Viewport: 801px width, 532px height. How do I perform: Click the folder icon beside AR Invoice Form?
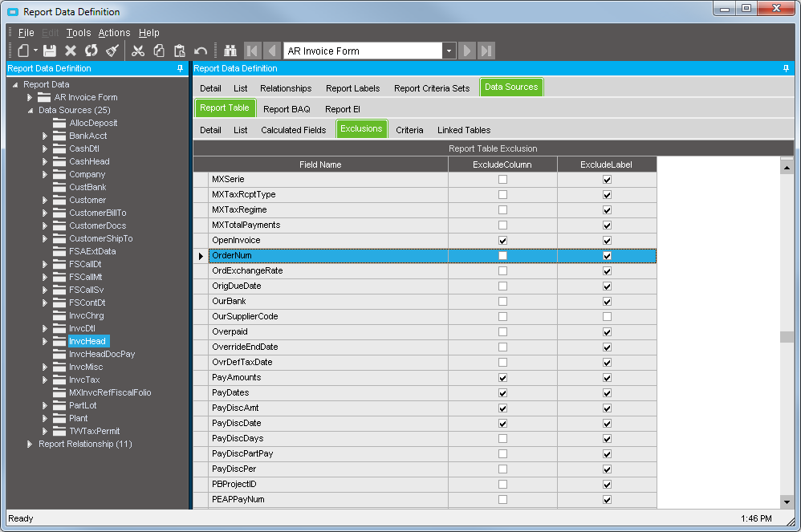[x=44, y=97]
